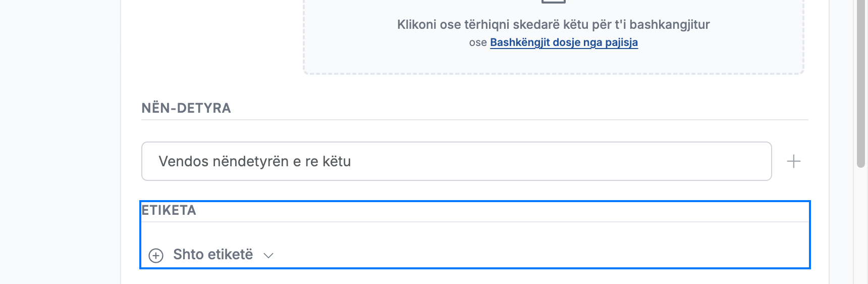Expand the chevron next to Shto etiketë
The height and width of the screenshot is (284, 868).
(x=268, y=255)
